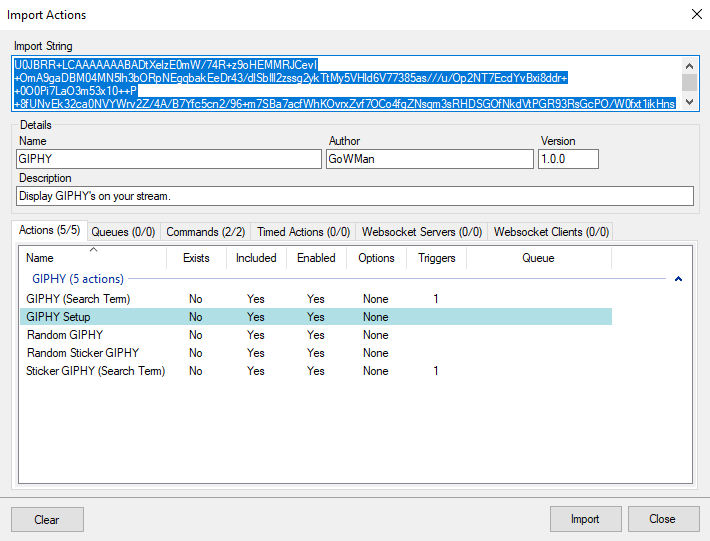Sort by the Name column header
Image resolution: width=710 pixels, height=541 pixels.
pos(93,258)
